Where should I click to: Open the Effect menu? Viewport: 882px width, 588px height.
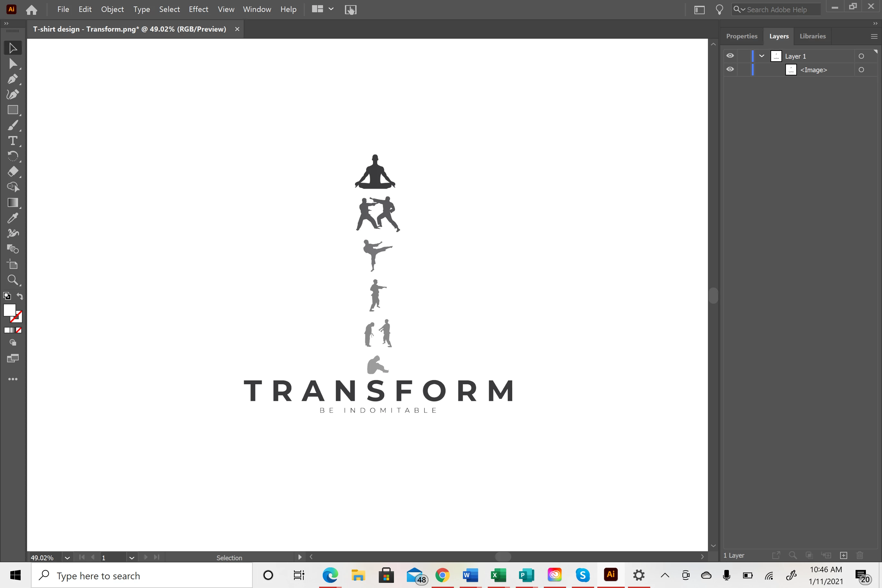click(x=198, y=9)
